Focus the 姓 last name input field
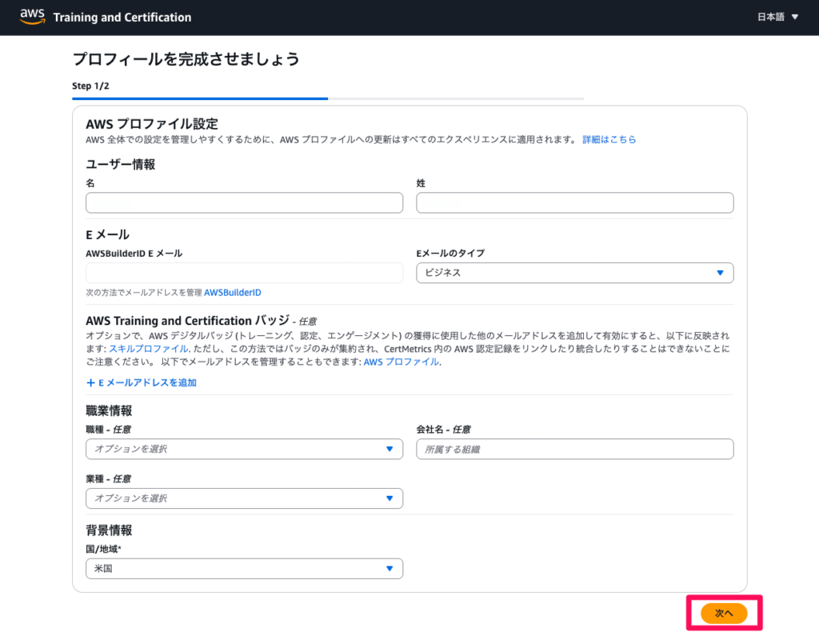Image resolution: width=819 pixels, height=644 pixels. 574,203
